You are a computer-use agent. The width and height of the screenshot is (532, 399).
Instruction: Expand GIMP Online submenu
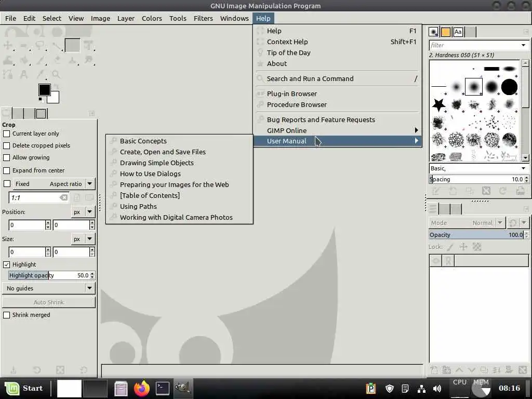pos(338,130)
